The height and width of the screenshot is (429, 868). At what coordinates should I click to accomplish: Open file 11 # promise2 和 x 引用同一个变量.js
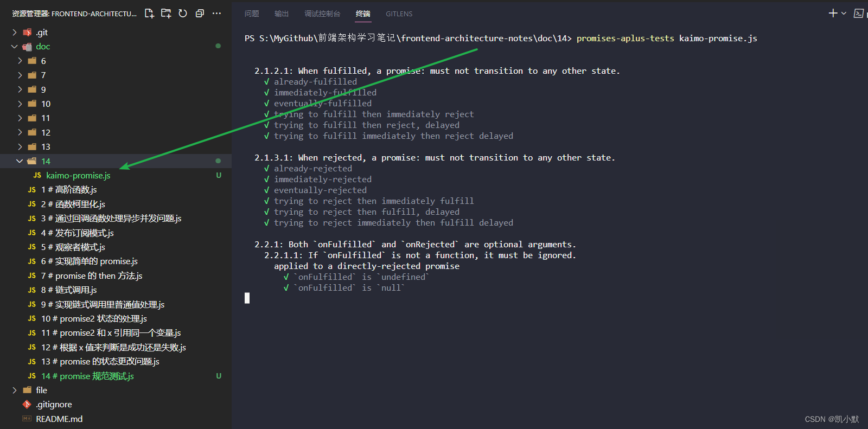[111, 333]
